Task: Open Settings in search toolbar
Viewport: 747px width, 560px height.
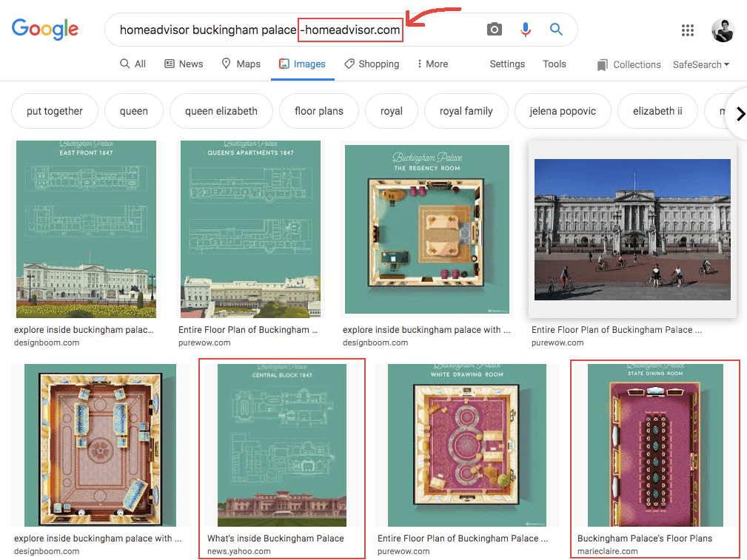Action: pyautogui.click(x=507, y=64)
